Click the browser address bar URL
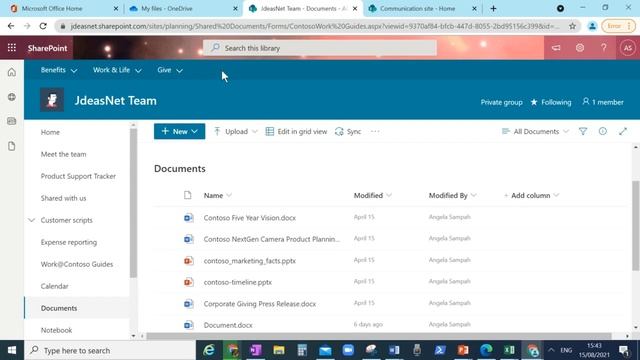Screen dimensions: 640x360 click(315, 26)
